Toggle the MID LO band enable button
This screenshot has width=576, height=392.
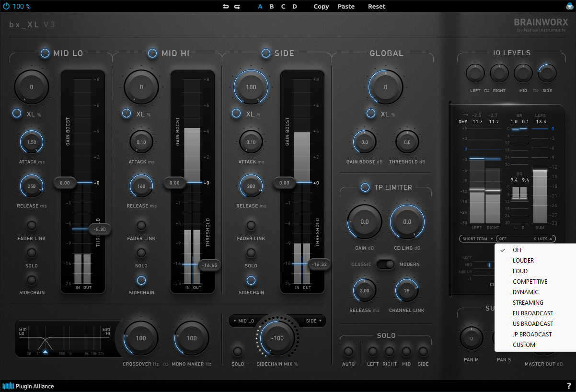point(45,53)
